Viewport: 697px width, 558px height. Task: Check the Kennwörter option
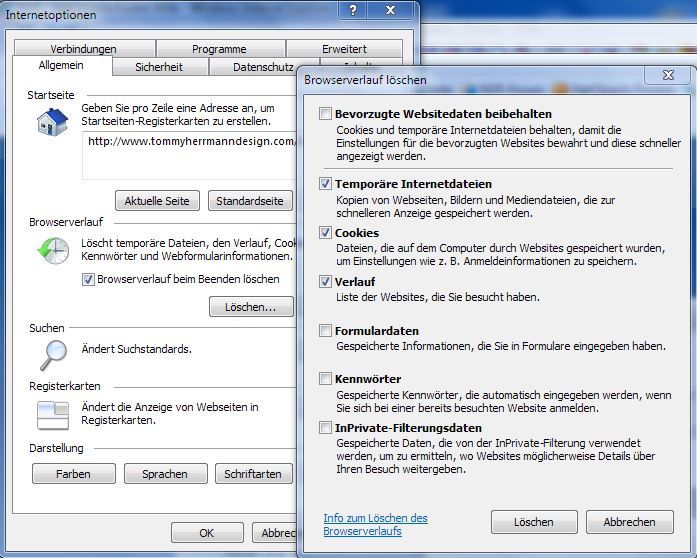pos(325,379)
